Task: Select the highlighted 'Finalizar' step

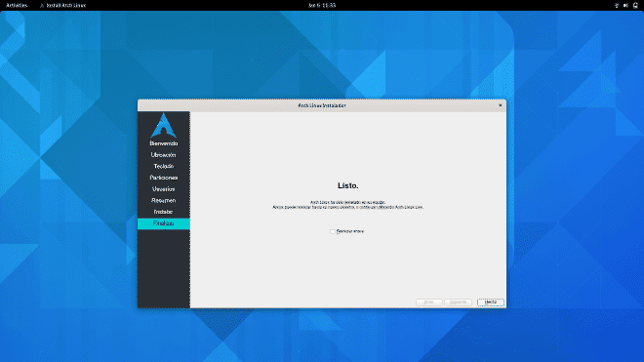Action: (x=164, y=223)
